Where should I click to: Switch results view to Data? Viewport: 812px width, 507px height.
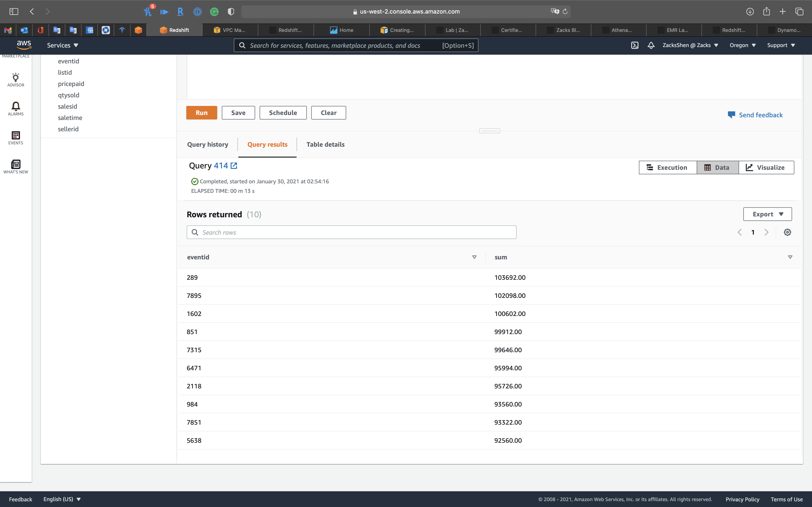point(717,167)
